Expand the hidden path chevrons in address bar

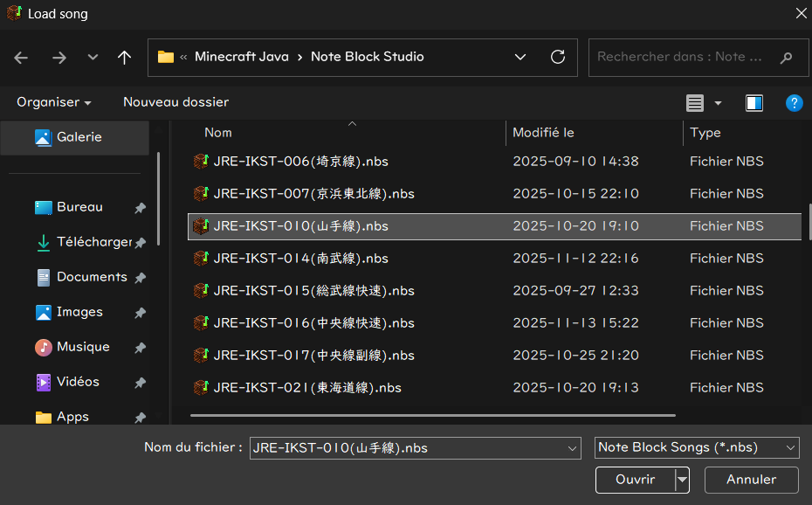(x=183, y=57)
